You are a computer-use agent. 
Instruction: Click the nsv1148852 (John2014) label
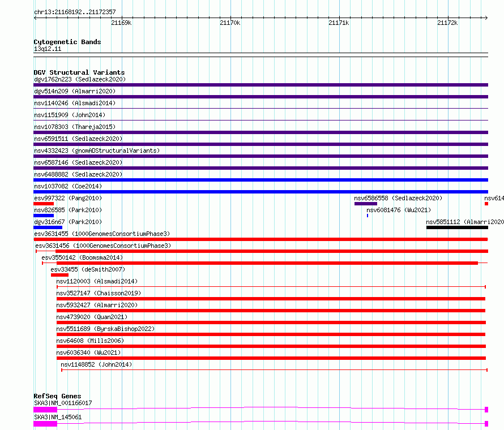pos(96,364)
